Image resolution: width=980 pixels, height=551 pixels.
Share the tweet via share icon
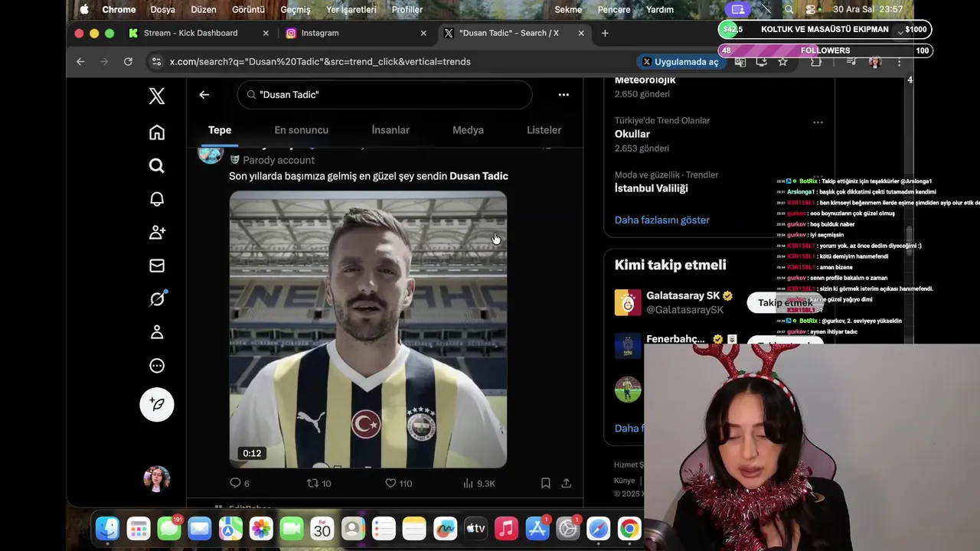tap(566, 484)
